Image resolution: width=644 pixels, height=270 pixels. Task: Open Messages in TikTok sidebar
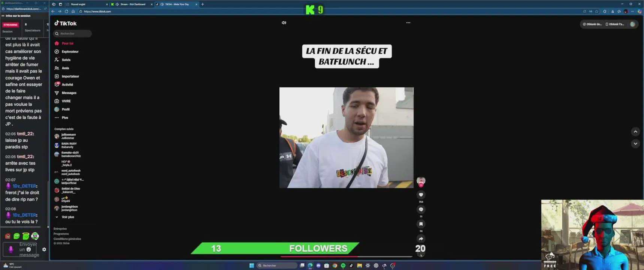coord(66,93)
